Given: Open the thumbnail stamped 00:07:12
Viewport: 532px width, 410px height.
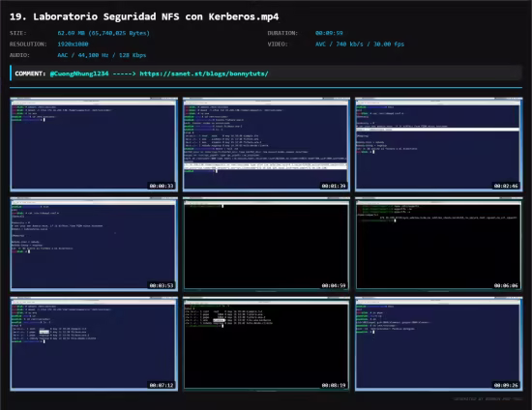Looking at the screenshot, I should pyautogui.click(x=94, y=344).
